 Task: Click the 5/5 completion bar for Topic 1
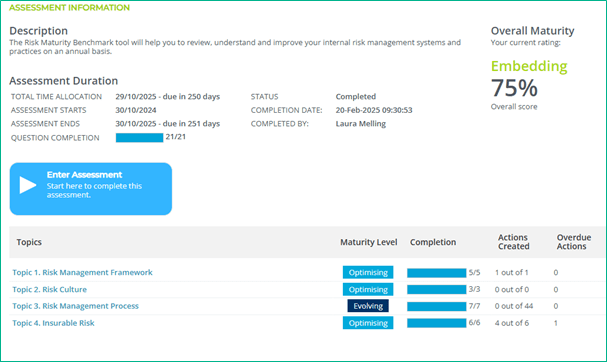coord(437,273)
